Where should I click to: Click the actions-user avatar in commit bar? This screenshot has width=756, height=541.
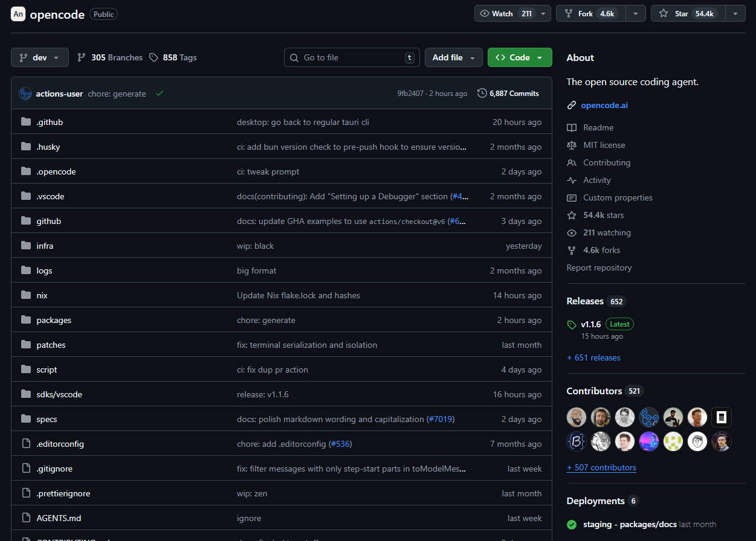click(x=25, y=94)
